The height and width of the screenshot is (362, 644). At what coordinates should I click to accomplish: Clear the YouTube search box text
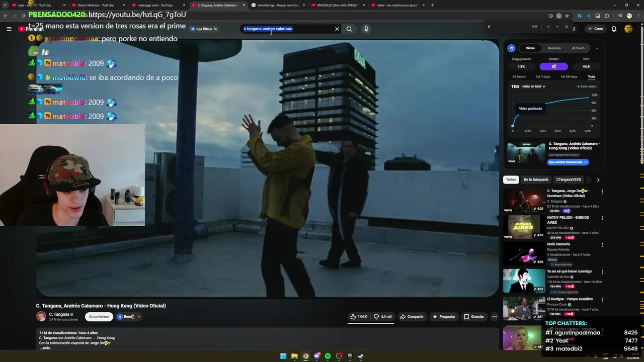pyautogui.click(x=337, y=29)
